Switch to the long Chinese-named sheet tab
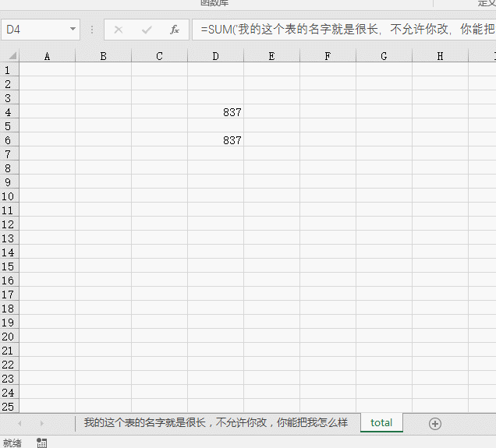496x448 pixels. click(x=216, y=423)
